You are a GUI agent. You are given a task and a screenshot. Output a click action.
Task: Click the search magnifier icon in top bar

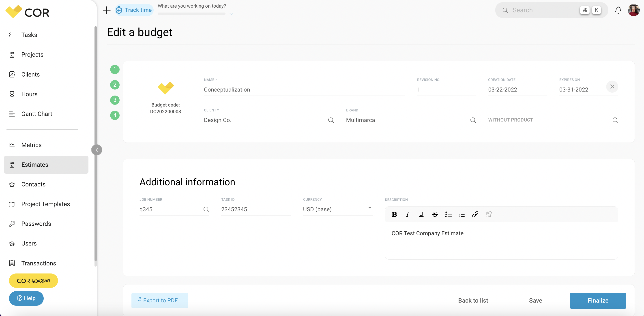pyautogui.click(x=505, y=10)
